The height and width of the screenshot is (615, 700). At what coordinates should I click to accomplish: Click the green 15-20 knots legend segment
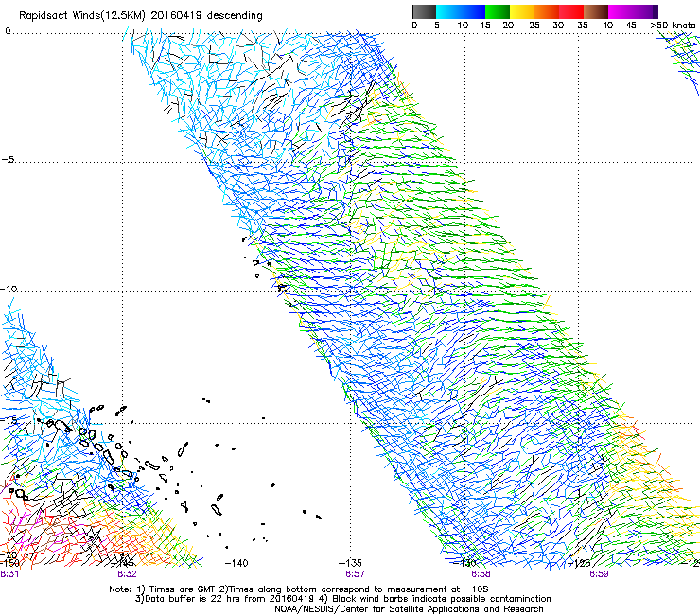click(x=498, y=11)
